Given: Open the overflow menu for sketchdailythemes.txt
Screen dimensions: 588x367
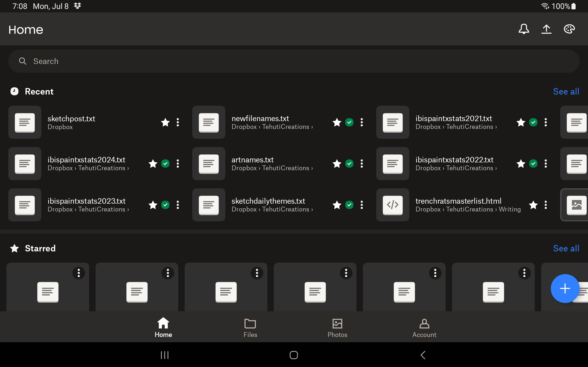Looking at the screenshot, I should tap(362, 205).
